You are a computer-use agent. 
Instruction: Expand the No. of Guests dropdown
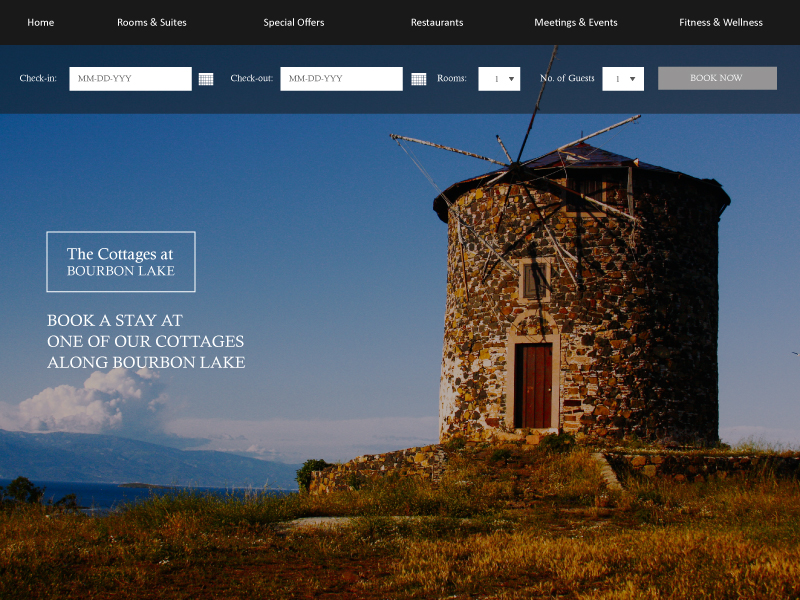623,79
